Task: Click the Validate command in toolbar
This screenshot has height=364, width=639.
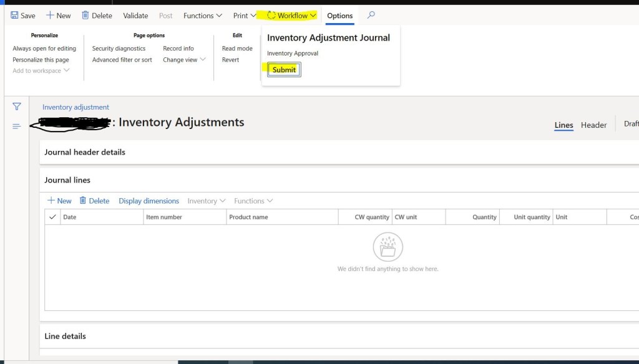Action: pyautogui.click(x=135, y=15)
